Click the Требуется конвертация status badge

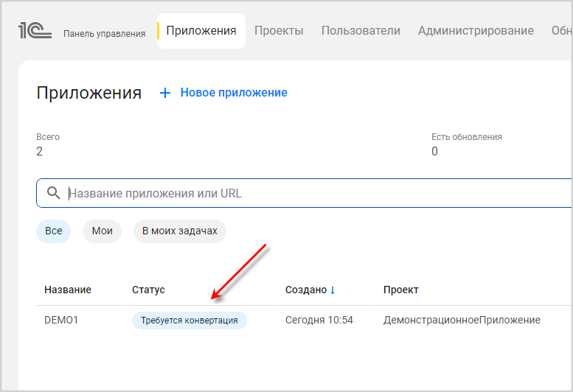[190, 321]
